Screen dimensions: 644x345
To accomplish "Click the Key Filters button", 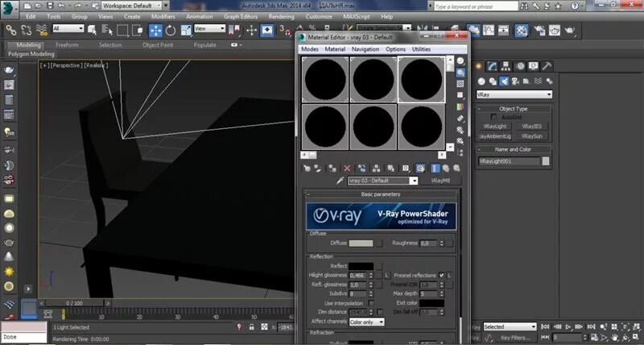I will [x=516, y=338].
